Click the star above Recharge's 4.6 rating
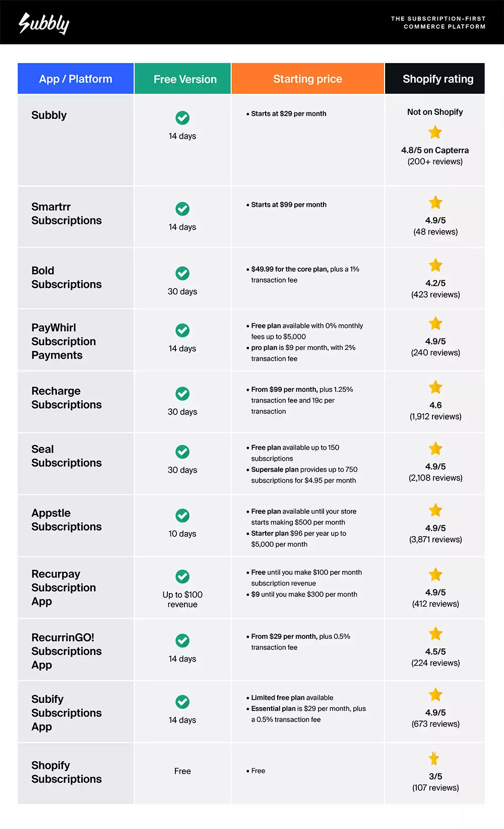Image resolution: width=504 pixels, height=829 pixels. tap(435, 387)
